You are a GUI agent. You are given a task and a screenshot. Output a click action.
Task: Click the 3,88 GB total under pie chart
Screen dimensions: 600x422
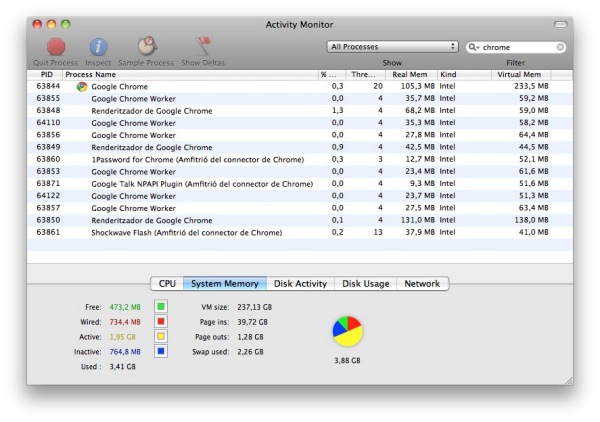pyautogui.click(x=347, y=361)
